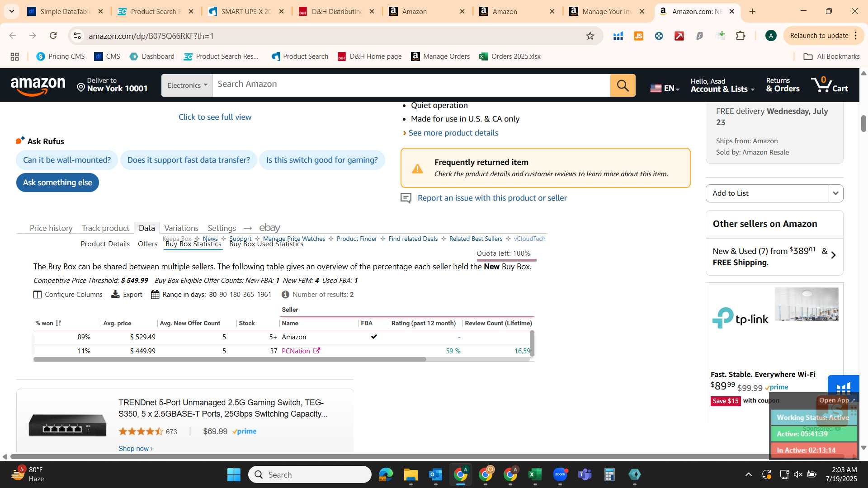Viewport: 868px width, 488px height.
Task: Open Product Finder link in Keepa
Action: (357, 239)
